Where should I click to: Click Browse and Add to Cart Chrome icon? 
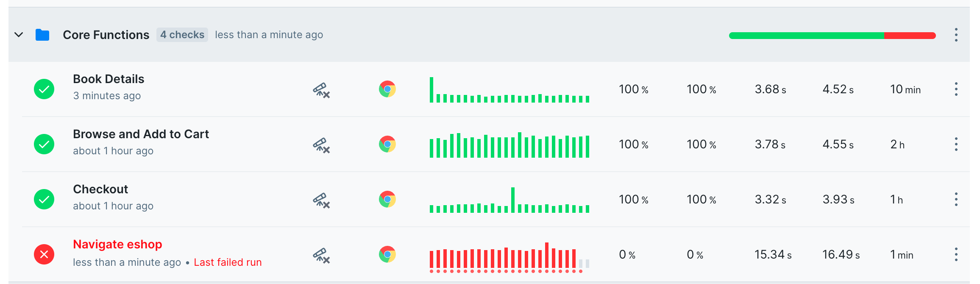[x=387, y=145]
